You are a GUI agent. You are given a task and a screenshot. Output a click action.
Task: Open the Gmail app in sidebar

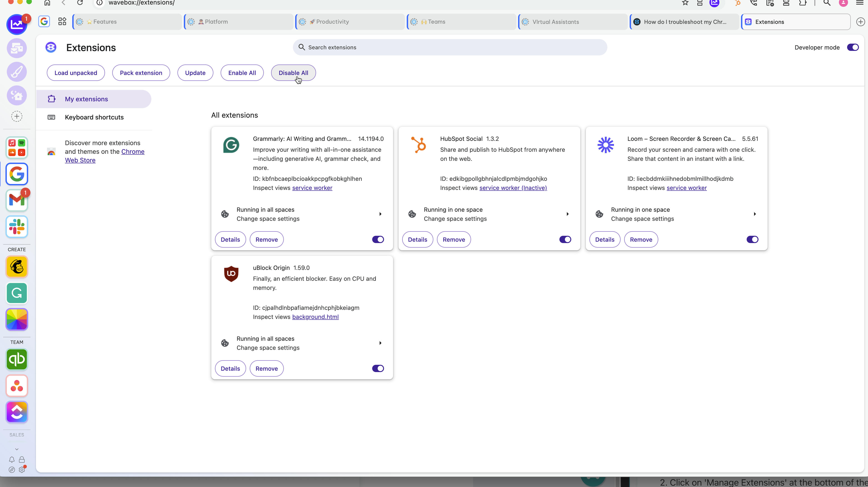click(17, 200)
